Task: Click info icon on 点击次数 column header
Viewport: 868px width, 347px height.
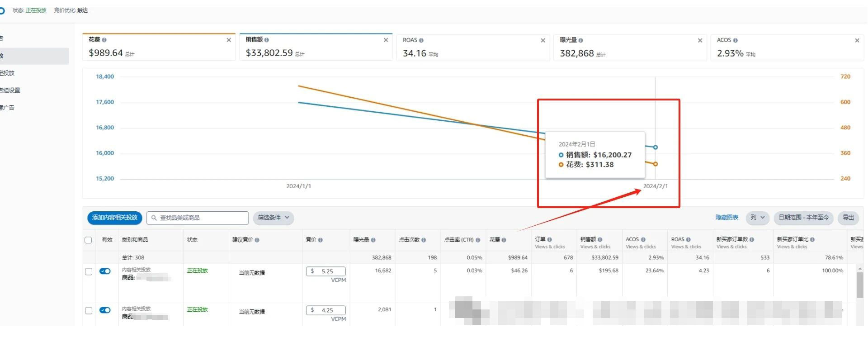Action: tap(424, 240)
